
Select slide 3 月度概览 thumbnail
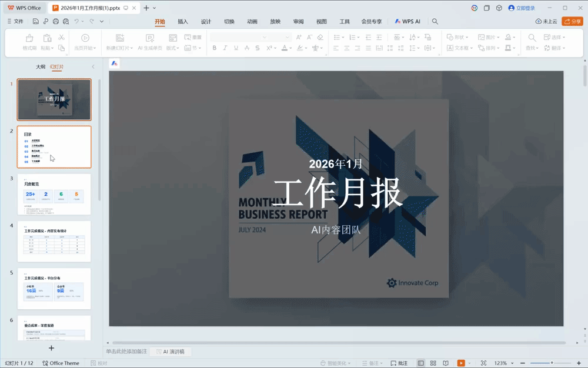[54, 194]
